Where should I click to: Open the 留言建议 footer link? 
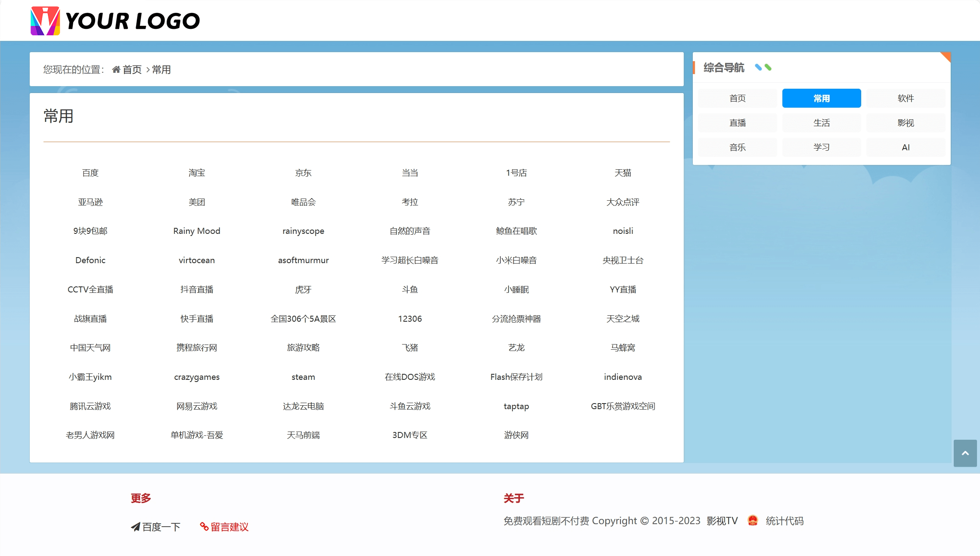coord(229,527)
